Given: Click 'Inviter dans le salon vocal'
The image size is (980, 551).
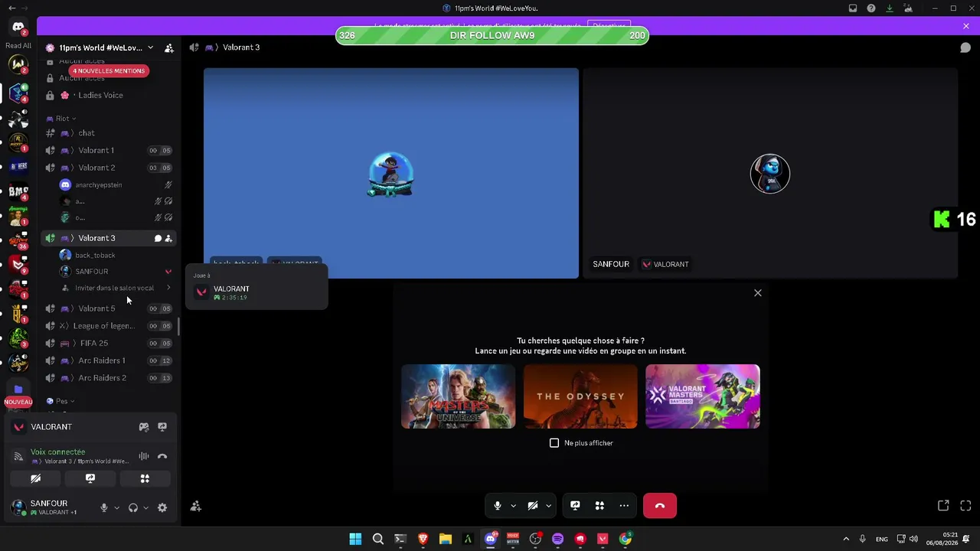Looking at the screenshot, I should (115, 289).
